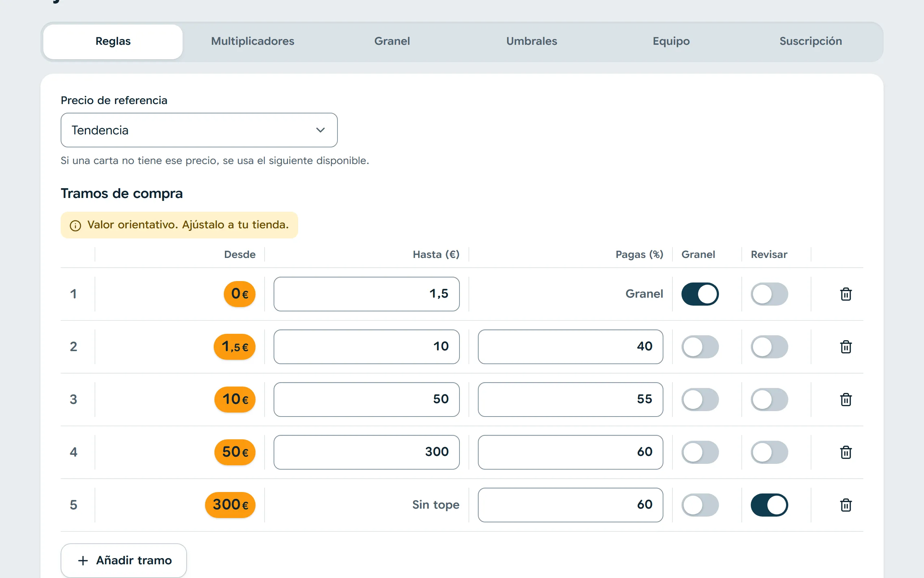Open the Granel tab

pos(392,42)
